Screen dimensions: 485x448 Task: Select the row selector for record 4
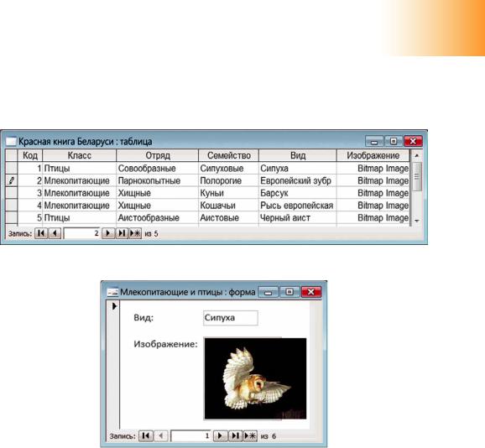coord(12,206)
